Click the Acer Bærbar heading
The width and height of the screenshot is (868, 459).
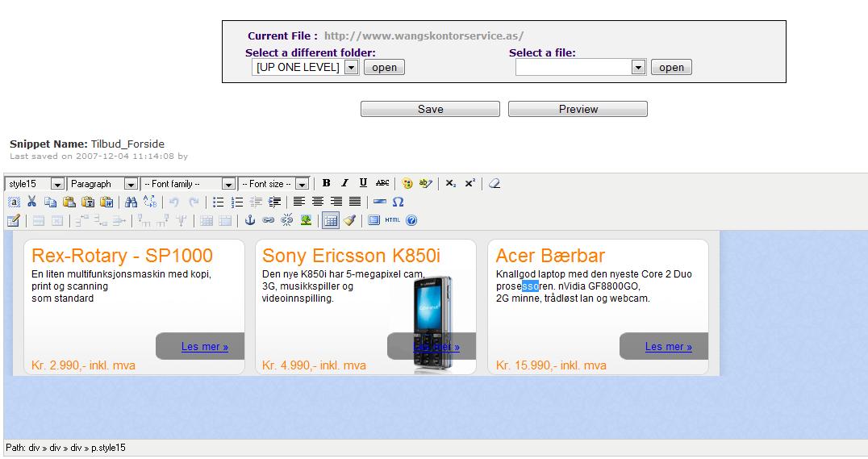coord(550,256)
